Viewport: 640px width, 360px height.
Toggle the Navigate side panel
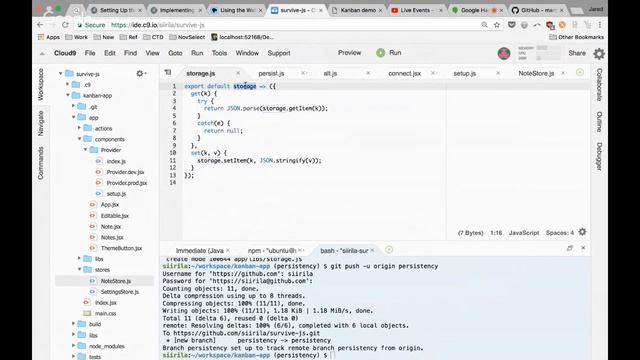pos(40,123)
